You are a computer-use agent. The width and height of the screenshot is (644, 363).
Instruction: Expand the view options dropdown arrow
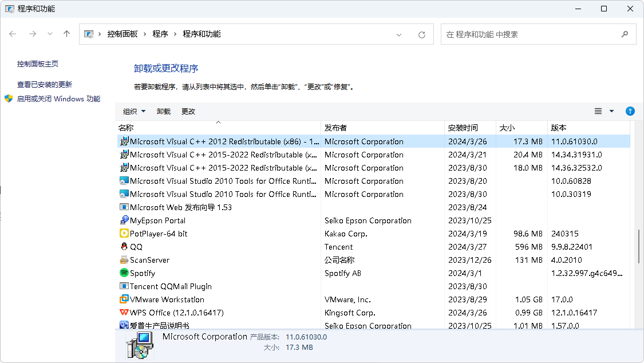pos(611,111)
